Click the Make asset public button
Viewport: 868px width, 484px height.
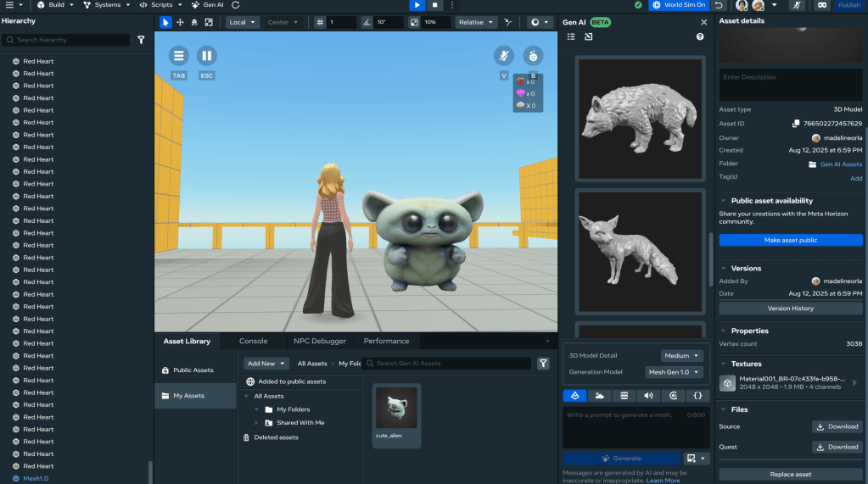tap(791, 241)
